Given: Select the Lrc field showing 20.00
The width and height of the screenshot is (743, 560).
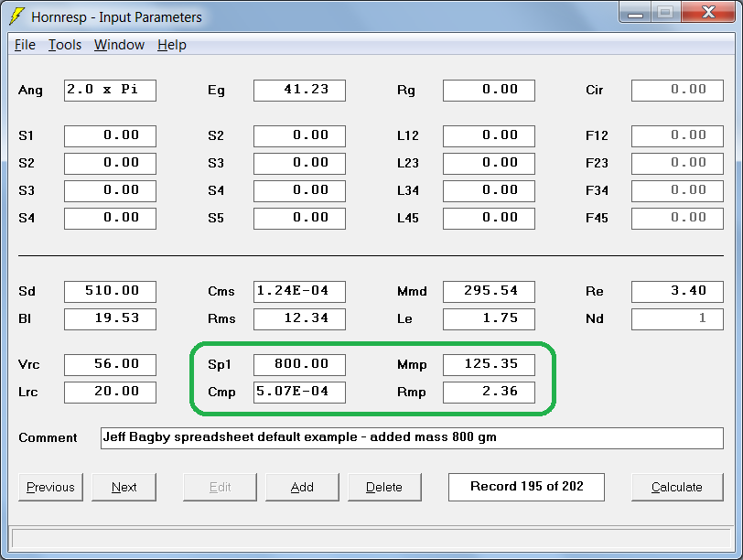Looking at the screenshot, I should pos(111,393).
